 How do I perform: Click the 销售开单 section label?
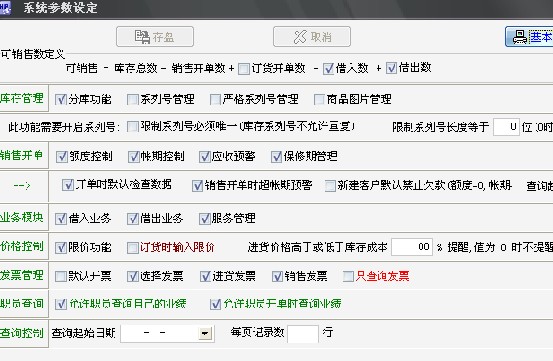click(x=22, y=155)
